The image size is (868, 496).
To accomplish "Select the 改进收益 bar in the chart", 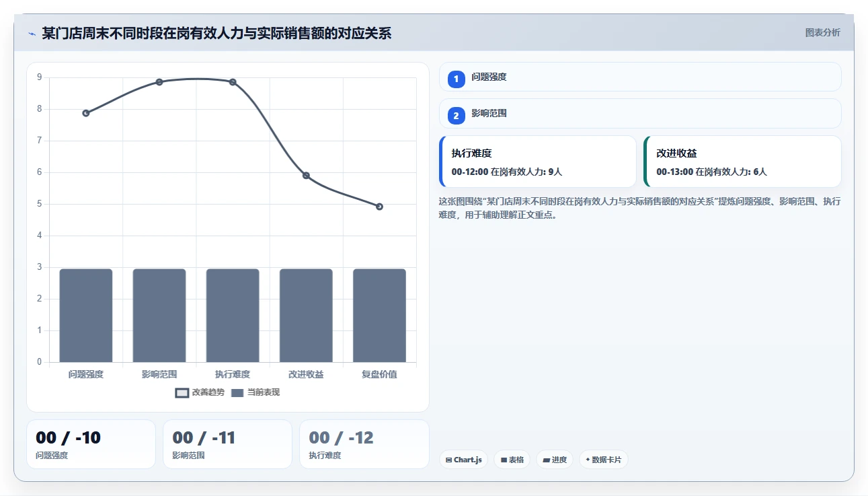I will pos(306,316).
